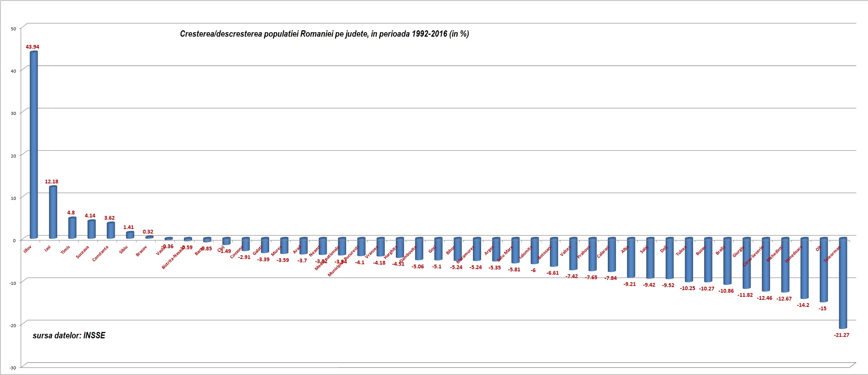
Task: Select the -9.21 value label
Action: pos(630,284)
